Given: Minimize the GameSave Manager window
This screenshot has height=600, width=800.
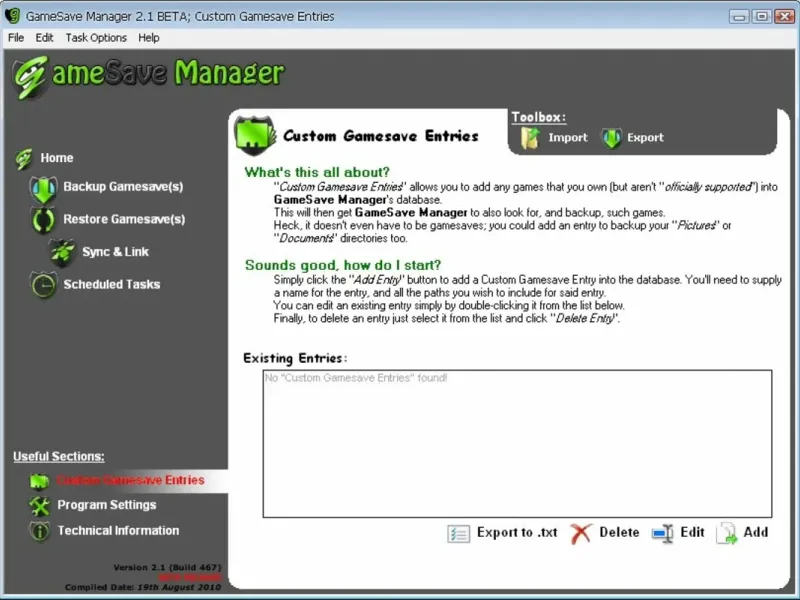Looking at the screenshot, I should [738, 16].
